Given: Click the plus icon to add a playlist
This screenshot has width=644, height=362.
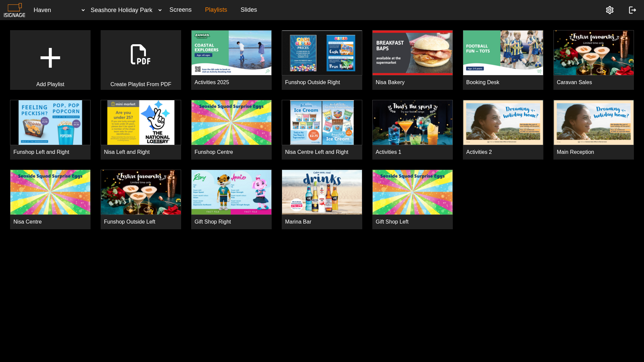Looking at the screenshot, I should [x=50, y=57].
